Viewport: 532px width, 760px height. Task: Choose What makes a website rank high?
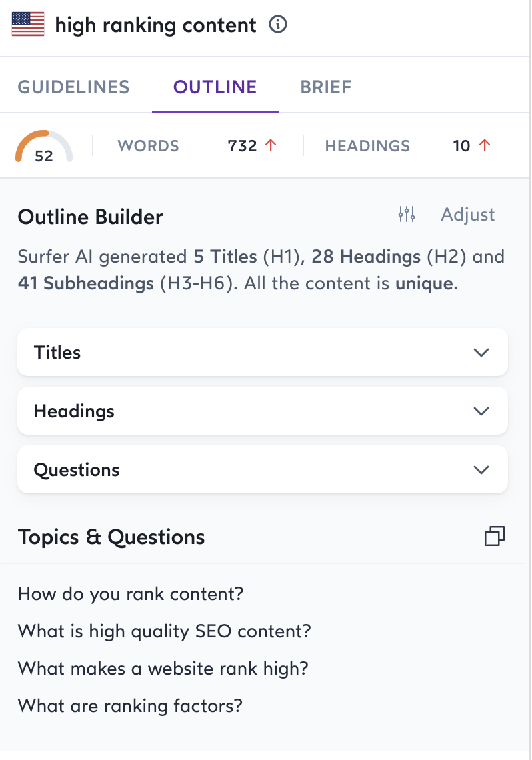click(x=163, y=669)
